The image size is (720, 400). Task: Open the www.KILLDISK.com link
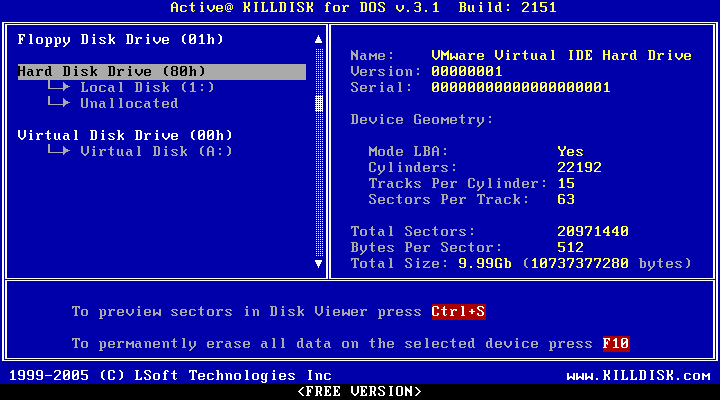[639, 375]
